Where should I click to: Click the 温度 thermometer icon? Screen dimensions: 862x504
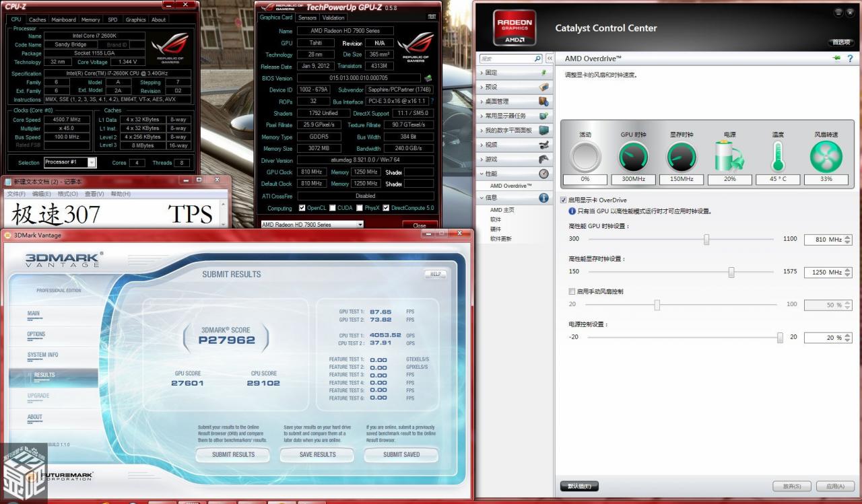[x=778, y=157]
